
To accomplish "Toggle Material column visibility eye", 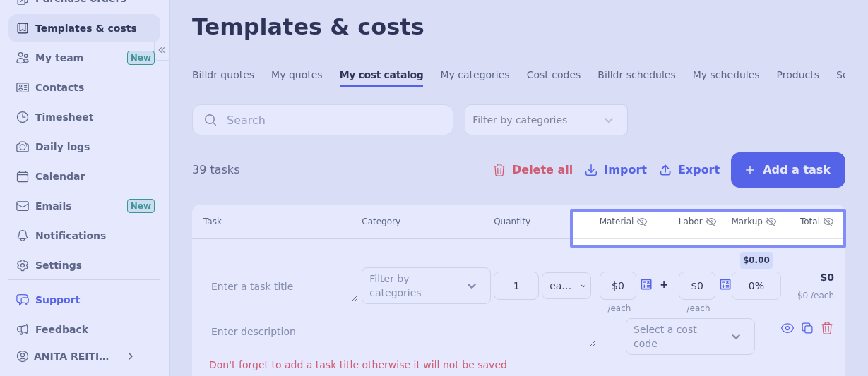I will [x=642, y=222].
